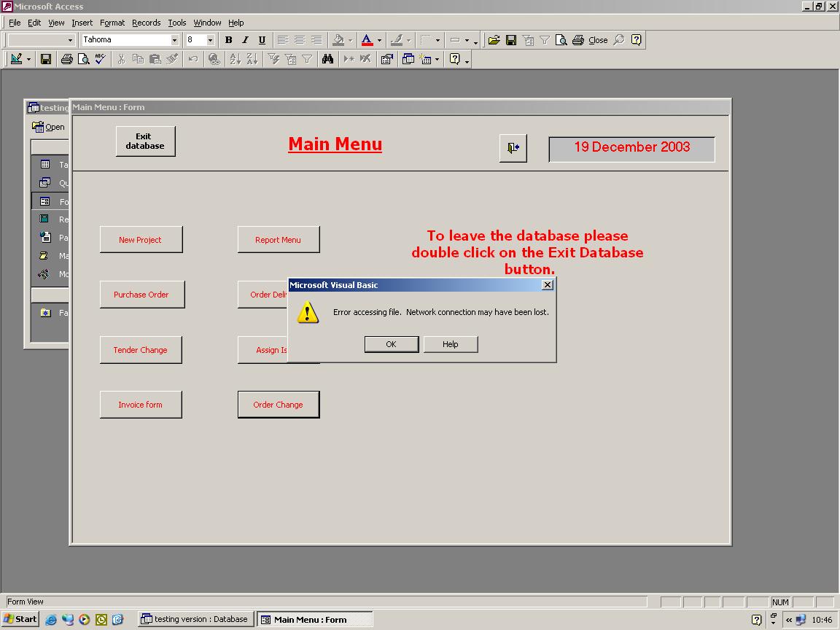This screenshot has height=630, width=840.
Task: Toggle Align Left text alignment
Action: (283, 39)
